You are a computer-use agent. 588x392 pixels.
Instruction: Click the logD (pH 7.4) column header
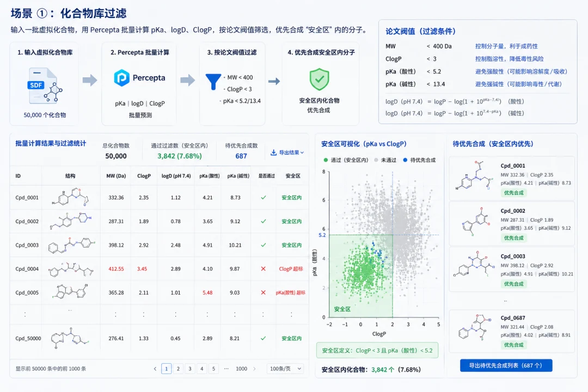176,175
